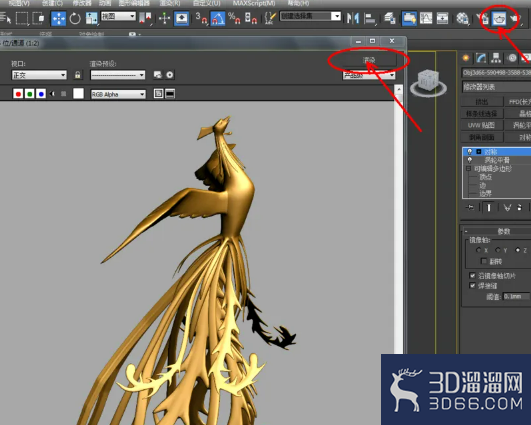Screen dimensions: 531x425
Task: Toggle the red channel display
Action: [x=18, y=94]
